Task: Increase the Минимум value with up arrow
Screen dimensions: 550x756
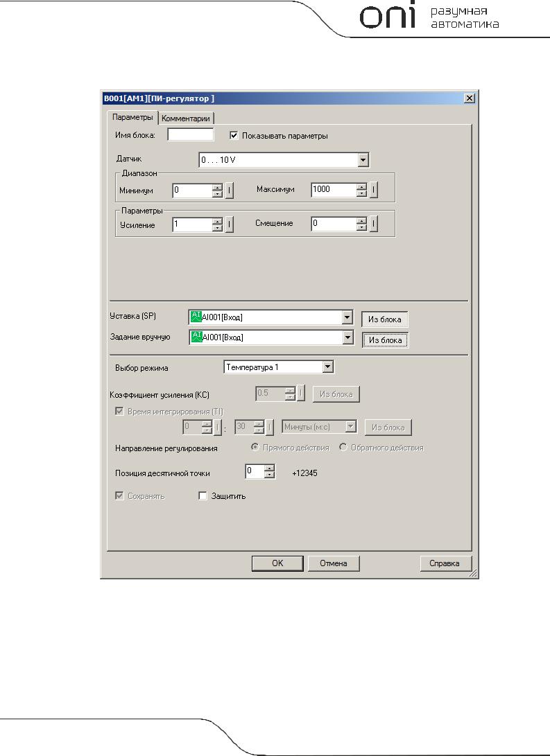Action: pos(218,187)
